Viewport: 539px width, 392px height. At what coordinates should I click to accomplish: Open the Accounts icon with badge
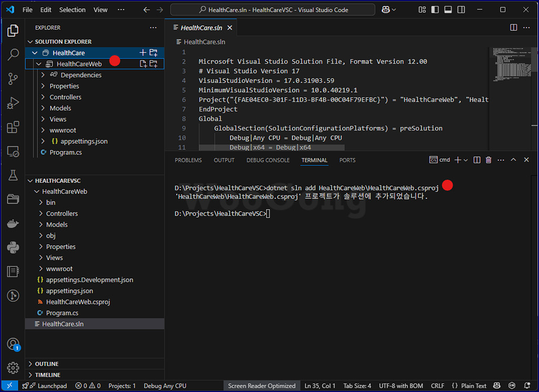[x=13, y=344]
